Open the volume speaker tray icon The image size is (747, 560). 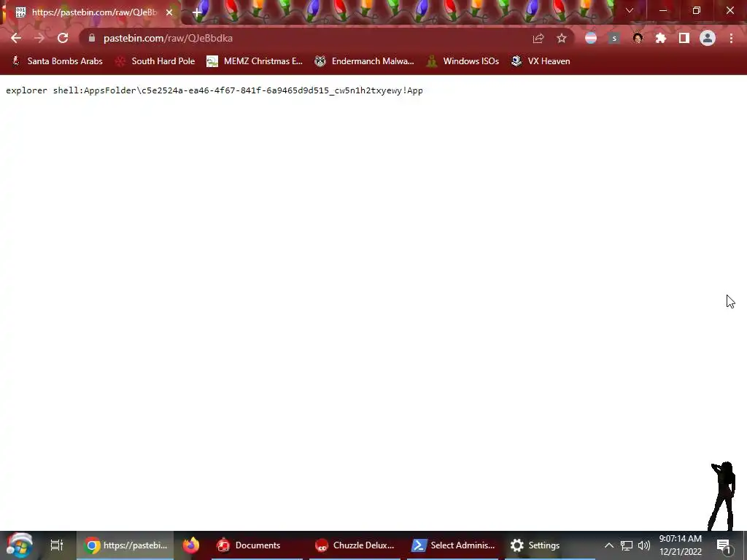(644, 545)
